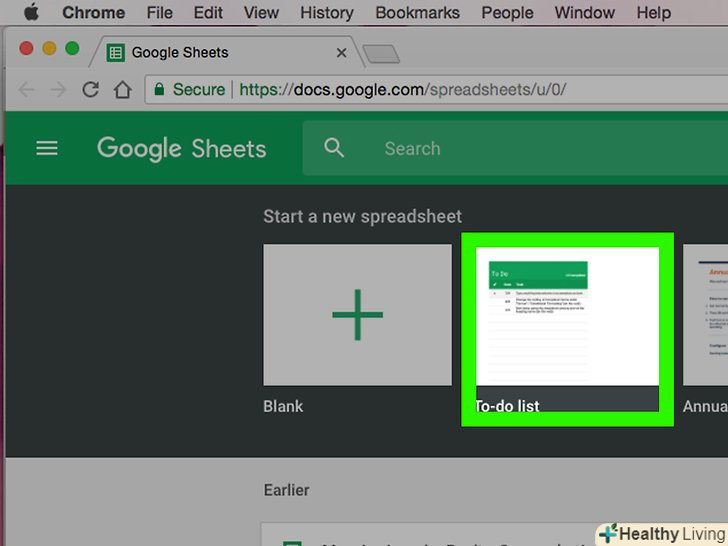Click the Sheets Search field

(515, 149)
